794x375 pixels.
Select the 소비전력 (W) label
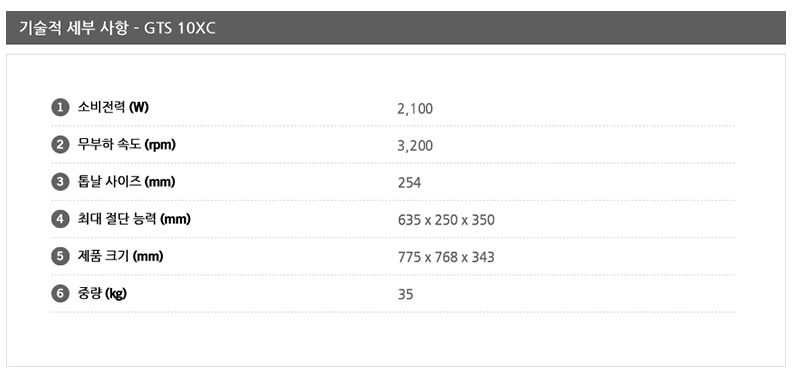tap(113, 107)
